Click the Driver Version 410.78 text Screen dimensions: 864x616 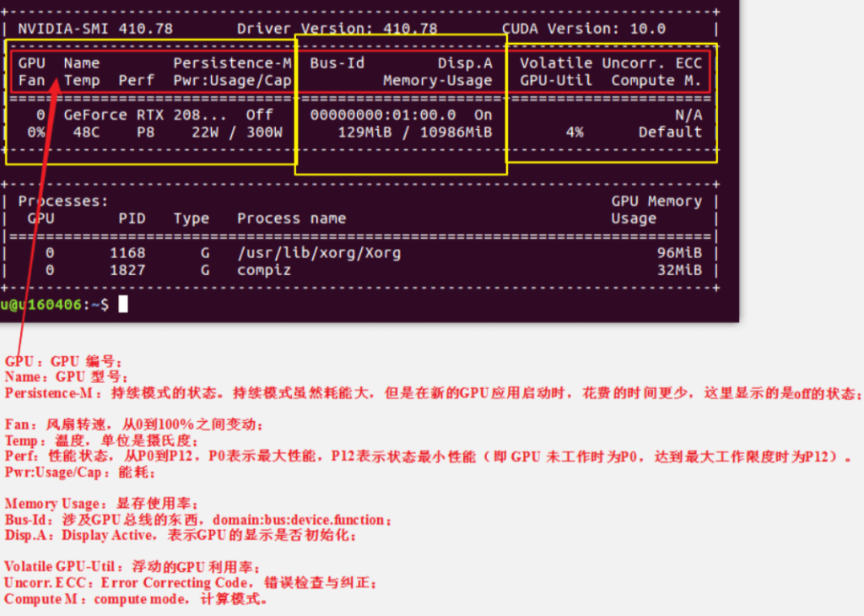(337, 29)
